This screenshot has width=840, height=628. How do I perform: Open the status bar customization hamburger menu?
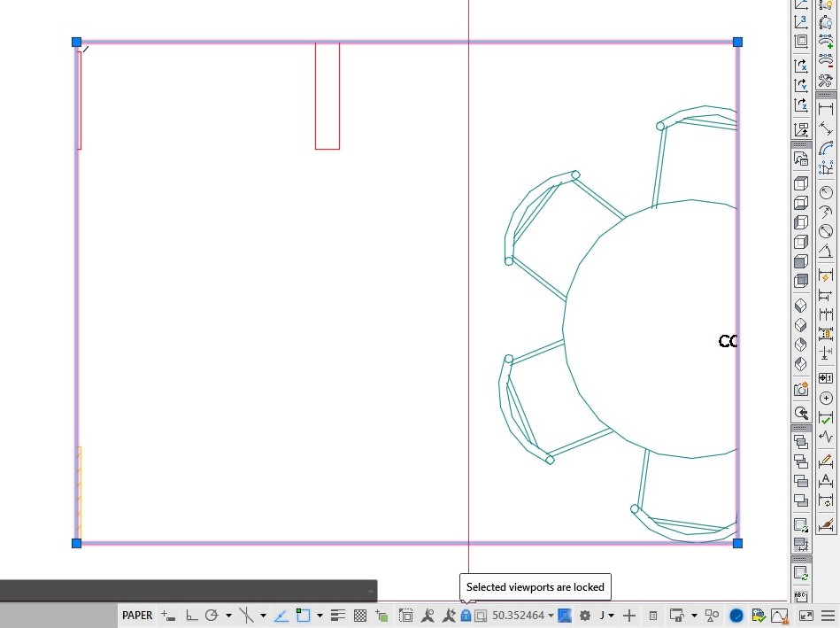pyautogui.click(x=828, y=615)
